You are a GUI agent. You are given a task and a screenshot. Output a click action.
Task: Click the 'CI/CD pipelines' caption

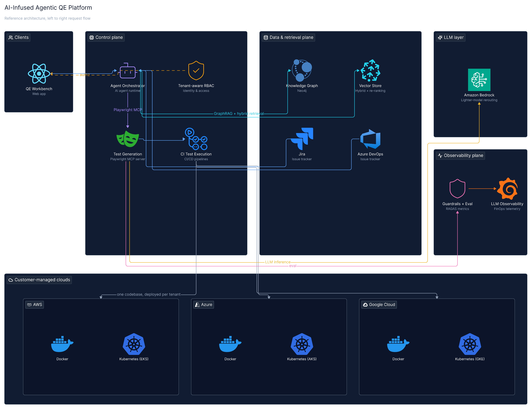coord(196,159)
